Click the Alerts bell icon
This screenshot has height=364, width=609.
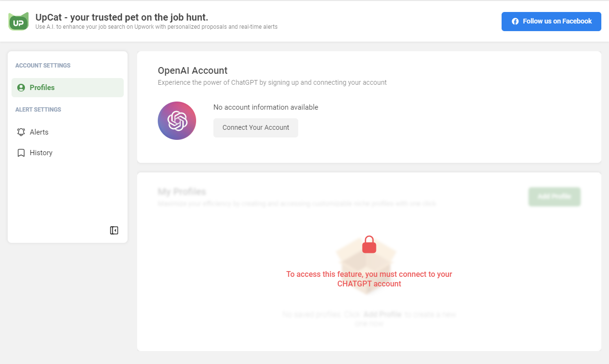(21, 132)
